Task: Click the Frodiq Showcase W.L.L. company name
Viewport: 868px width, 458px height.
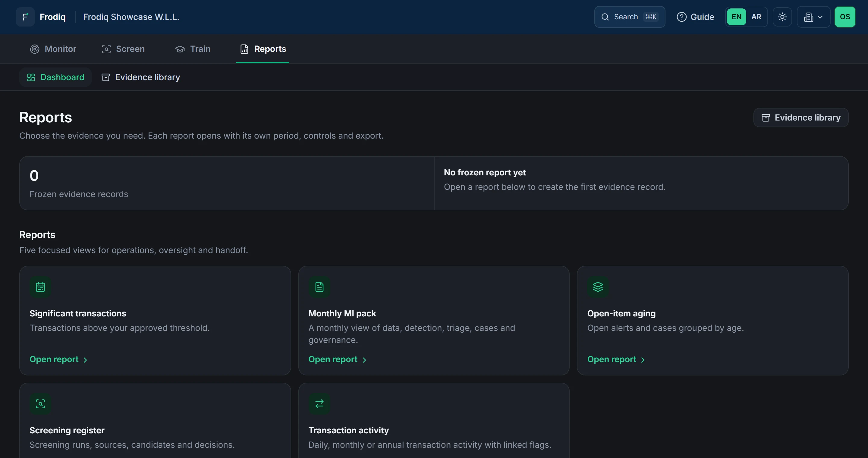Action: point(131,17)
